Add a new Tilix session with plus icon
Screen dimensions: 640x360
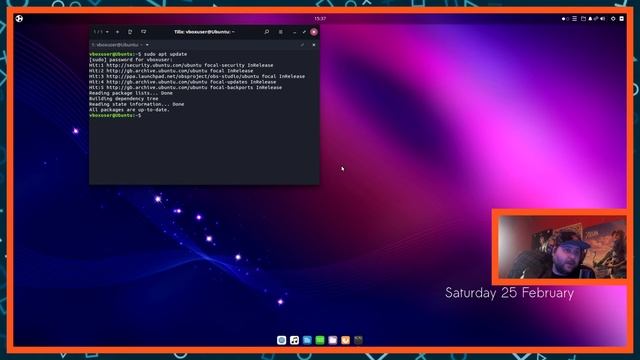118,32
